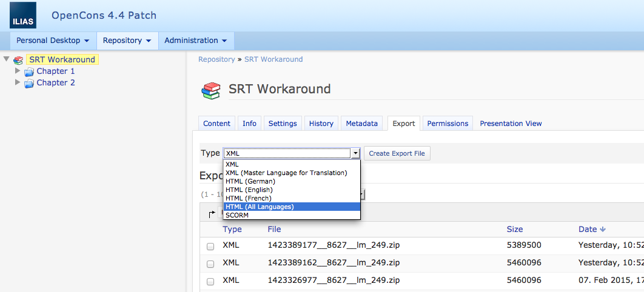Collapse the SRT Workaround root node
The height and width of the screenshot is (292, 644).
pos(6,59)
